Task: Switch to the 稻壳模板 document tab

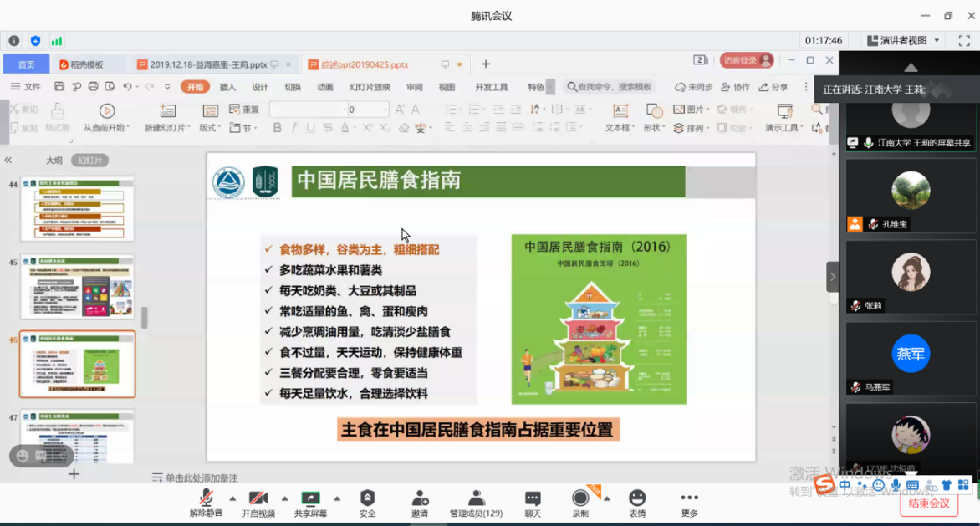Action: pos(86,64)
